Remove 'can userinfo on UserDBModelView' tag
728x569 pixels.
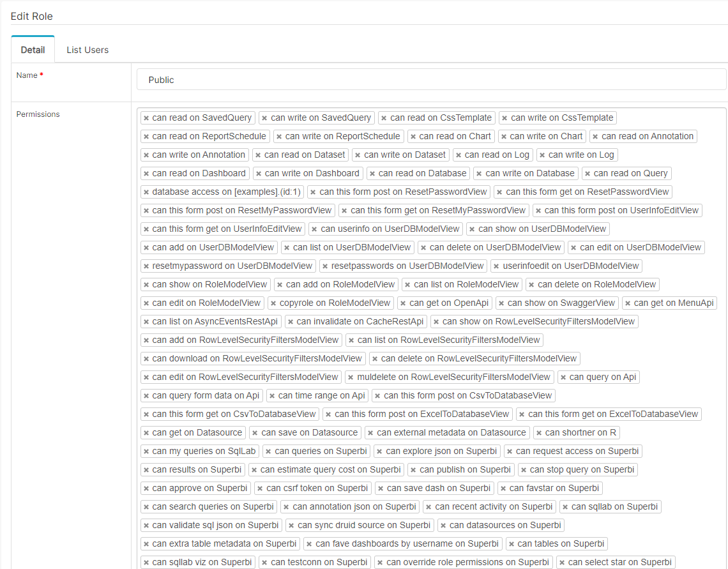[x=314, y=230]
